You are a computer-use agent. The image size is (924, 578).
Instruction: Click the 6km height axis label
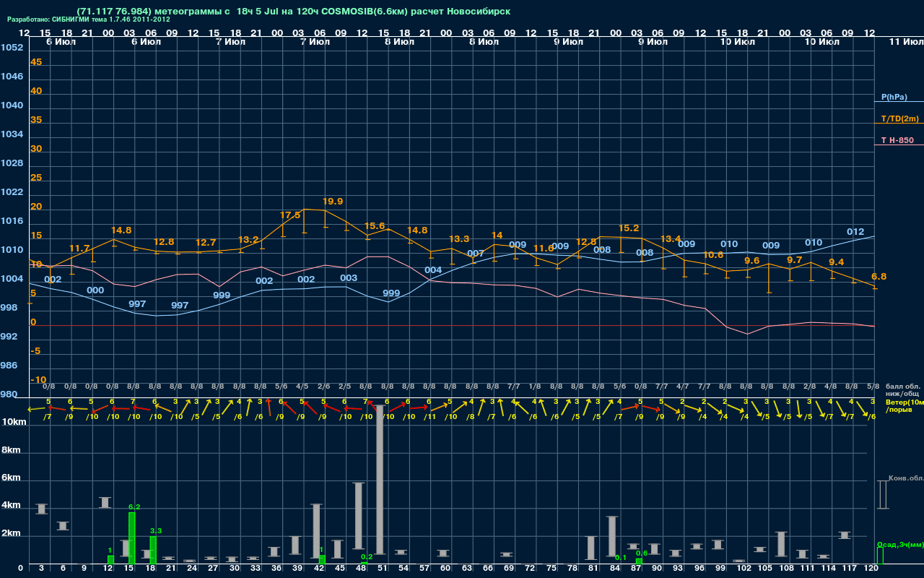click(x=12, y=478)
